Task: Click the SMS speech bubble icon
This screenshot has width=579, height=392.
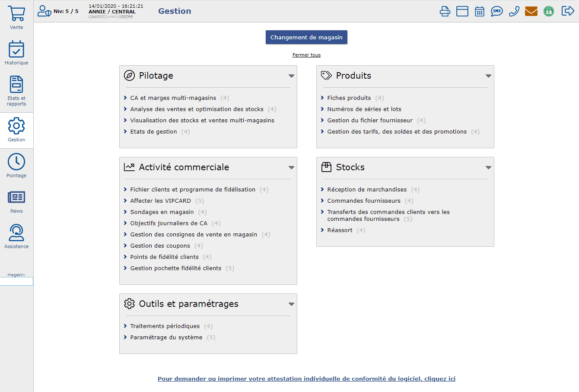Action: coord(496,11)
